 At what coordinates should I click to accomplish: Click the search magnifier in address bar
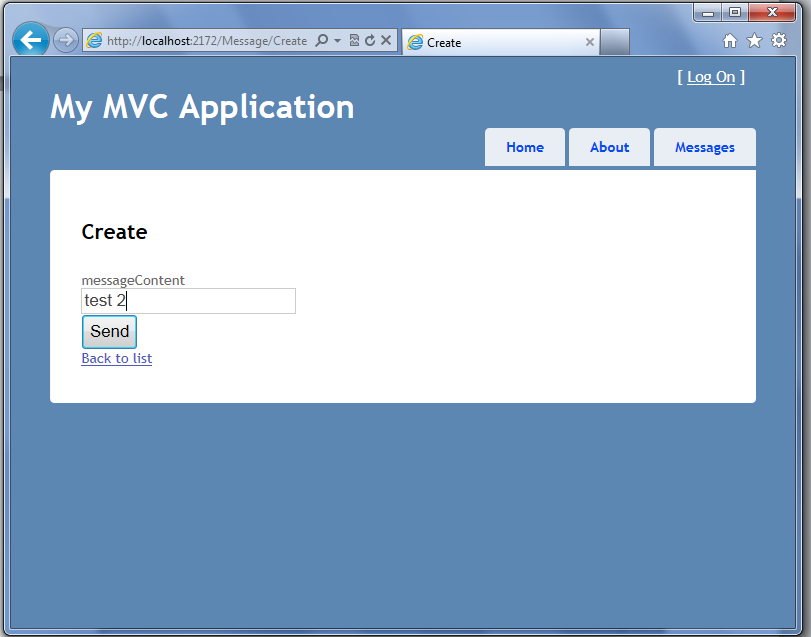click(x=322, y=40)
